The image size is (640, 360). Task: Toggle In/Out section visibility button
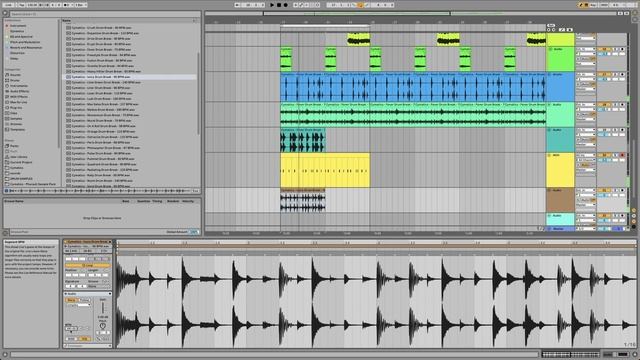[634, 211]
